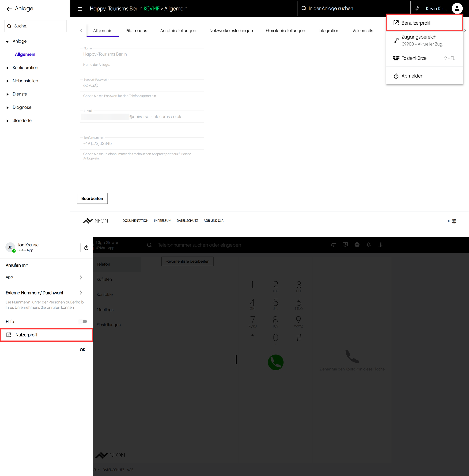Open the Anrufen mit App chevron
The width and height of the screenshot is (469, 476).
[81, 277]
